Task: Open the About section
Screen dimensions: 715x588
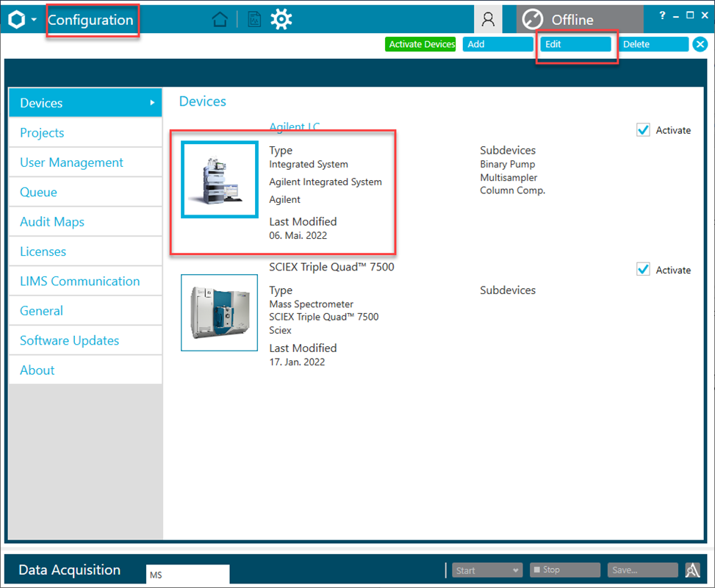Action: tap(85, 370)
